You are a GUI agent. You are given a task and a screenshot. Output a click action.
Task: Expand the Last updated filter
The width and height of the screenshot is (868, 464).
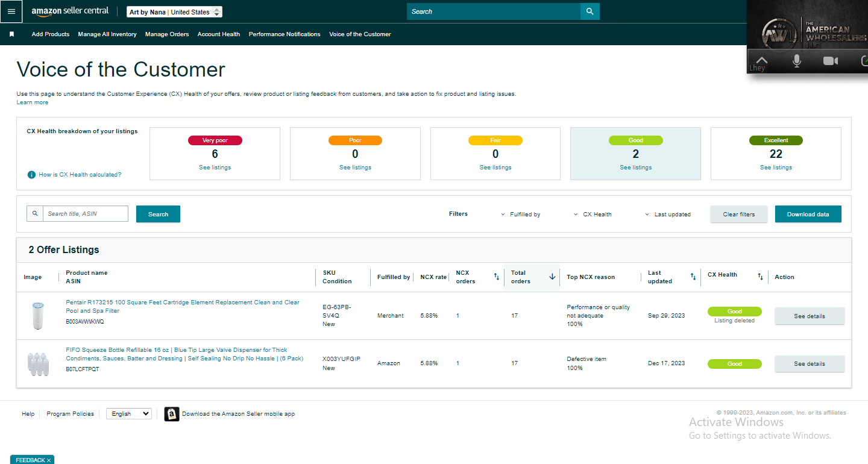pos(668,215)
